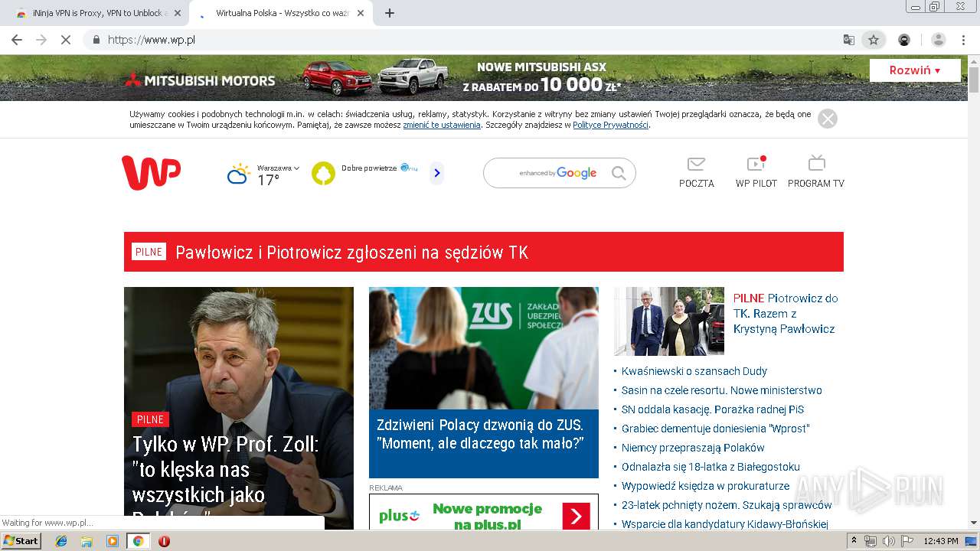This screenshot has height=551, width=980.
Task: Open the iNinja VPN extension icon
Action: click(x=904, y=40)
